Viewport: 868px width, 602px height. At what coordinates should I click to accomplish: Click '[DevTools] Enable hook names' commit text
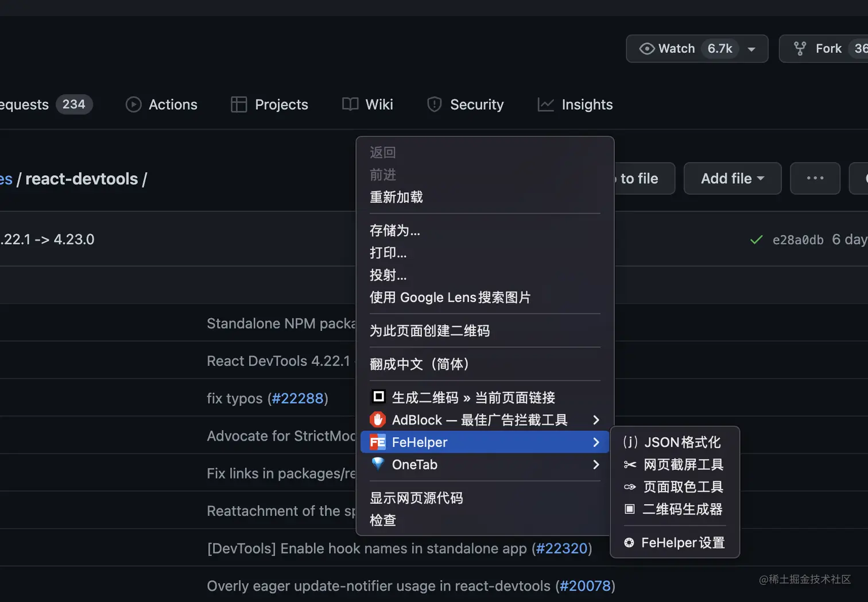pyautogui.click(x=367, y=549)
